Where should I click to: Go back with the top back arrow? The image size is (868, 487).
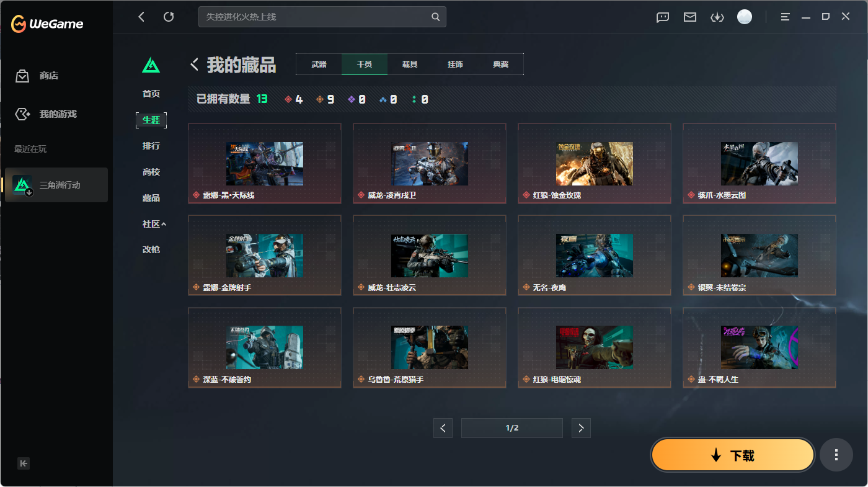[x=141, y=17]
